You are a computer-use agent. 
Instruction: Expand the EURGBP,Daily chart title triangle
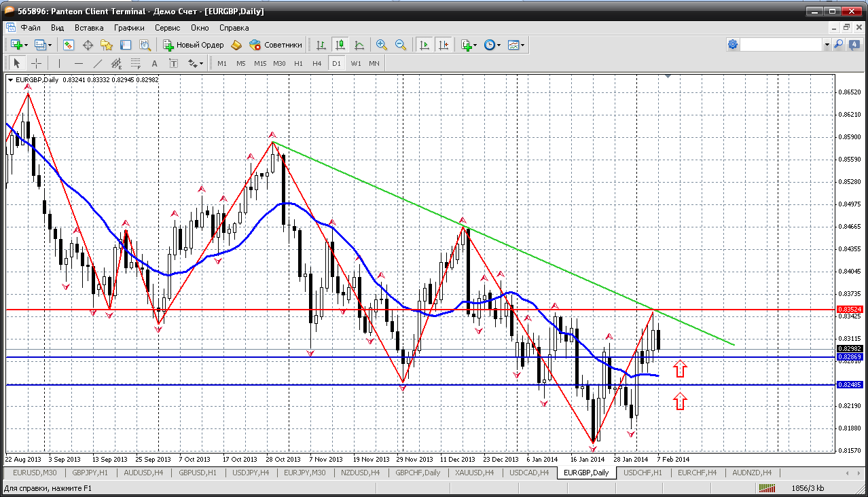pyautogui.click(x=11, y=79)
